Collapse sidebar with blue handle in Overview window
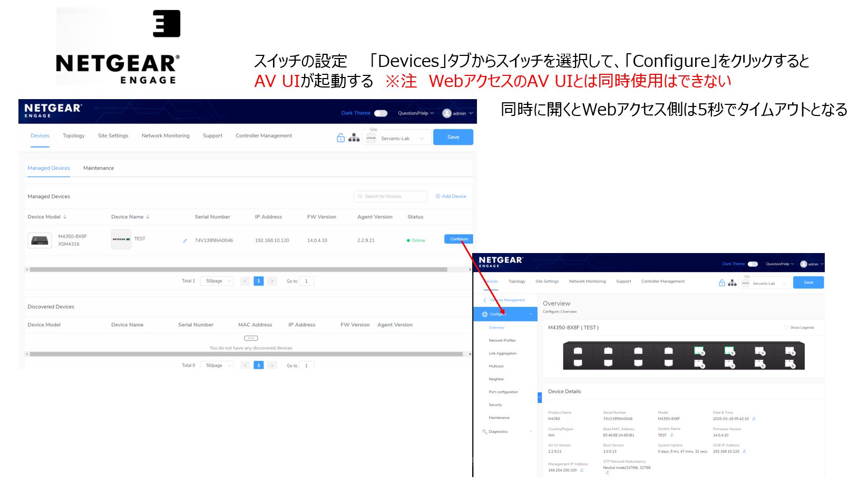 [x=540, y=397]
